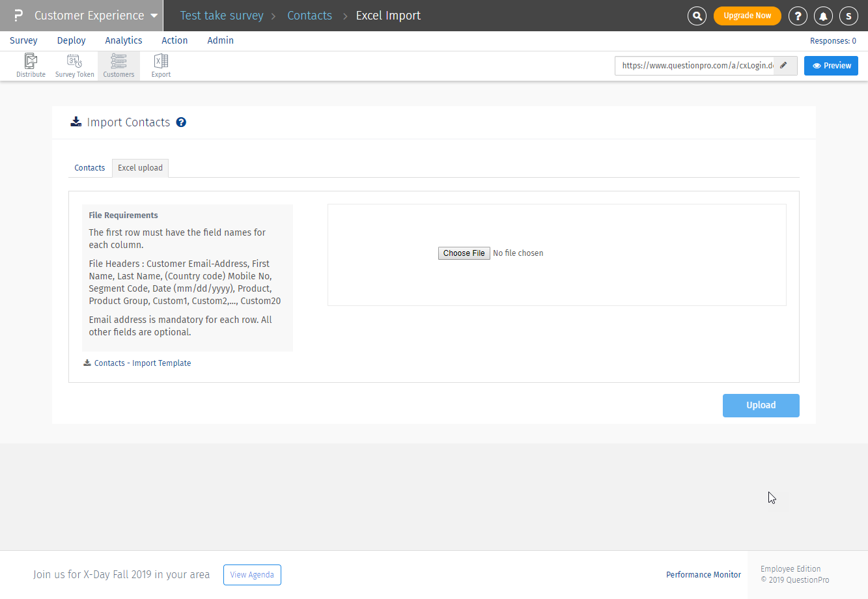
Task: Switch to the Contacts tab
Action: click(90, 168)
